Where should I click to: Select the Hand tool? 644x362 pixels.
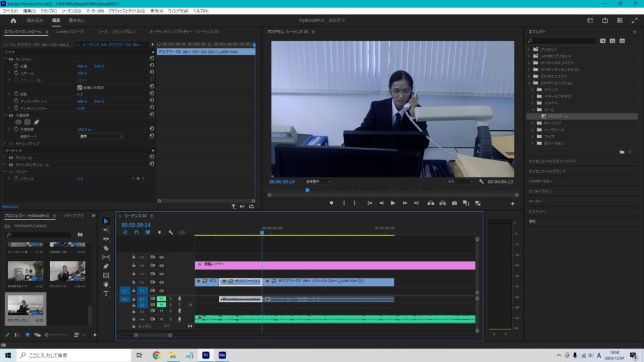tap(106, 284)
